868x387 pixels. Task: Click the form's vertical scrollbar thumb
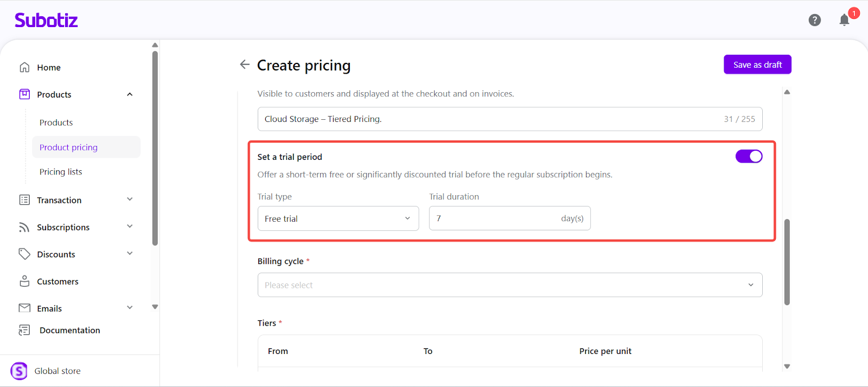click(787, 262)
